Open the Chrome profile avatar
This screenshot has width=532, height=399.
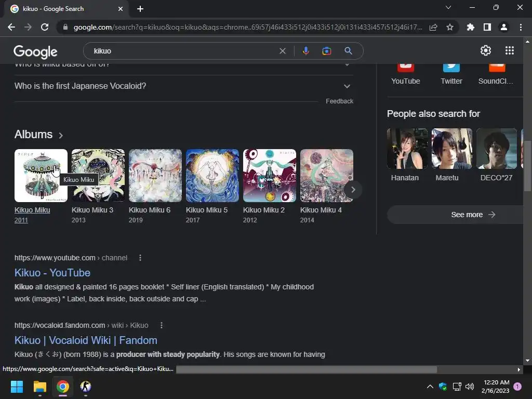(504, 27)
